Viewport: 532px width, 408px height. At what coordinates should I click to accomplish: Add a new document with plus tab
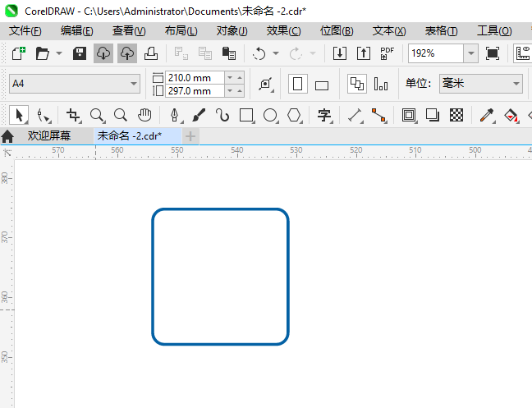pyautogui.click(x=190, y=136)
